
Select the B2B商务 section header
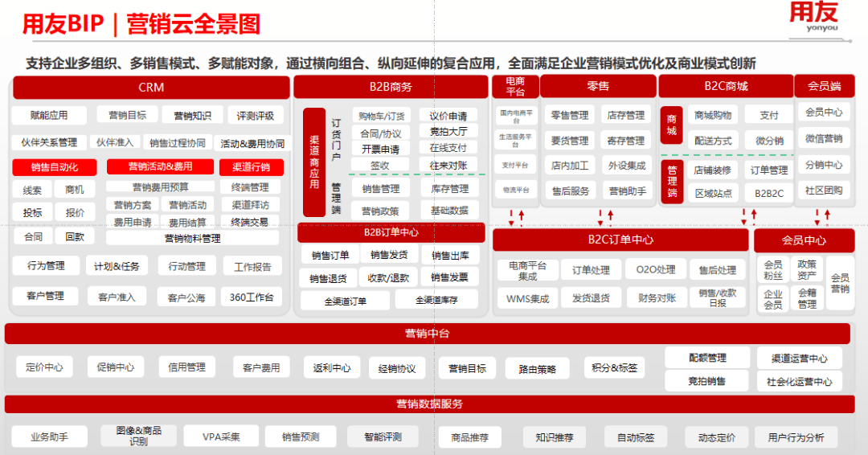[391, 87]
